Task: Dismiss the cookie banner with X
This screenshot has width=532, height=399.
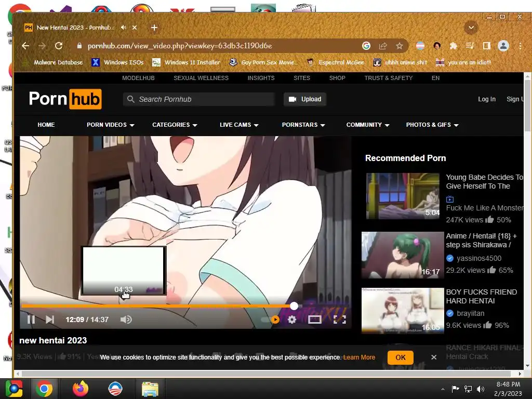Action: [x=434, y=357]
